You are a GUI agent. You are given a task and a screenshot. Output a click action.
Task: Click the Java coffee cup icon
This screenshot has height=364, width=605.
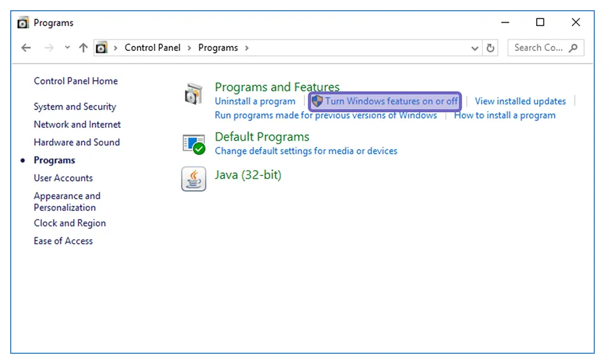pyautogui.click(x=194, y=179)
